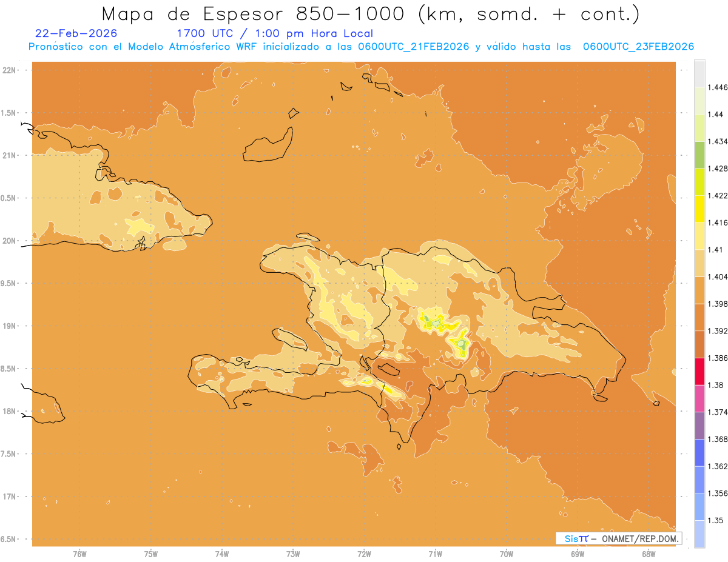Click the legend value '1.398'
This screenshot has height=562, width=728.
click(718, 304)
